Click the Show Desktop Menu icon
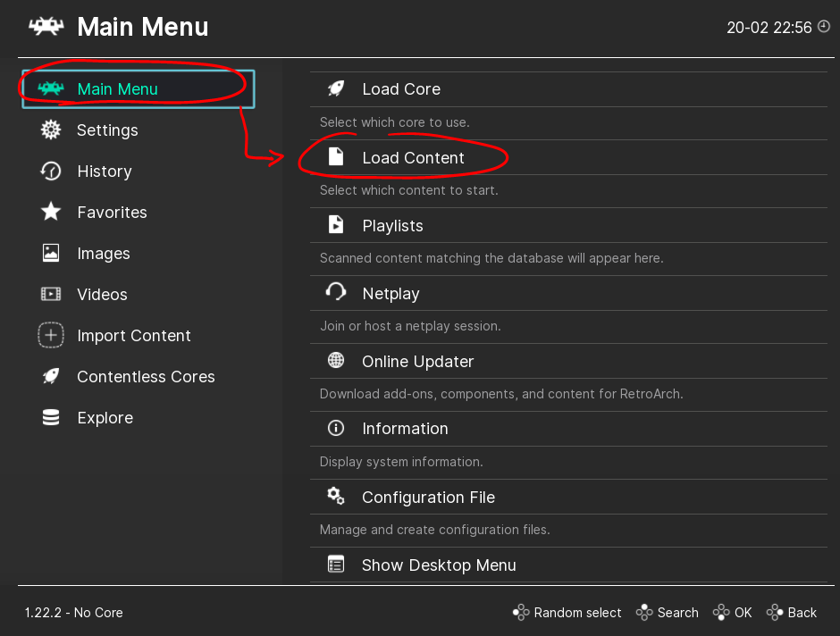This screenshot has width=840, height=636. (x=335, y=564)
